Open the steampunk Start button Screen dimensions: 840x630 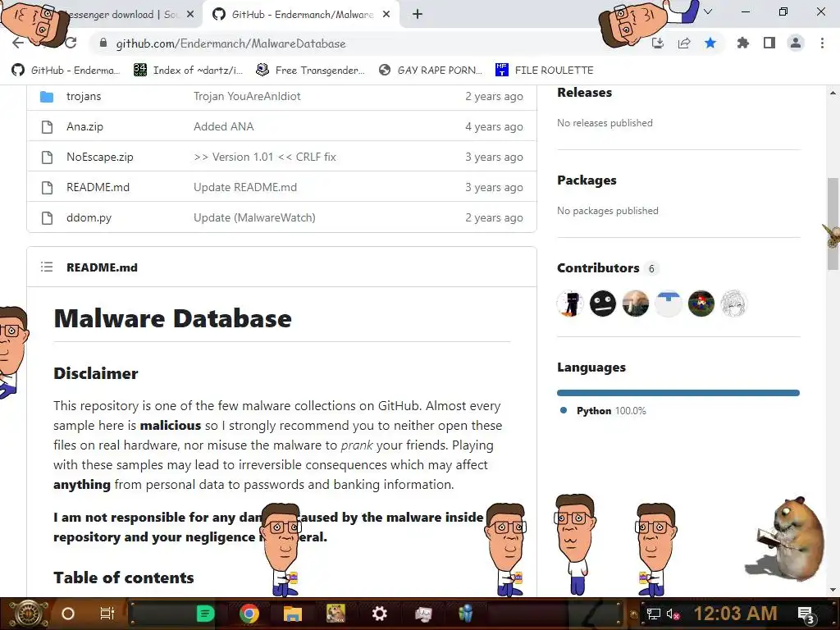coord(28,614)
